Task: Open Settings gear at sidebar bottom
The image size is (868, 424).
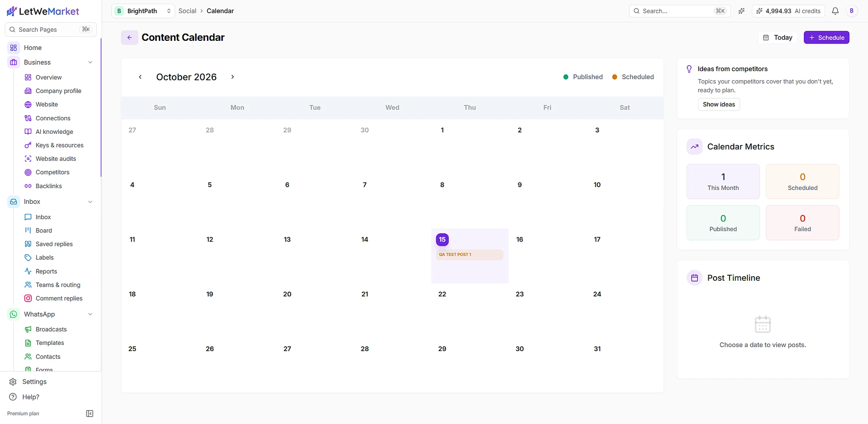Action: 13,381
